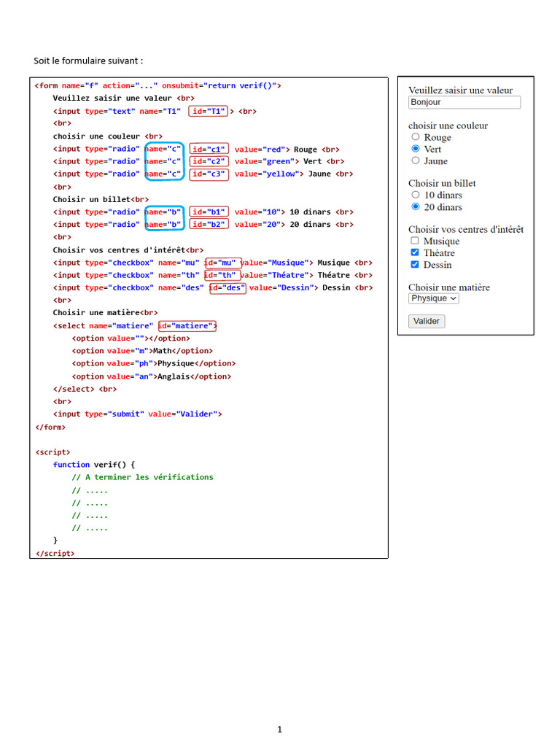Screen dimensions: 560x747
Task: Click the closing </select> tag in code
Action: click(x=74, y=389)
